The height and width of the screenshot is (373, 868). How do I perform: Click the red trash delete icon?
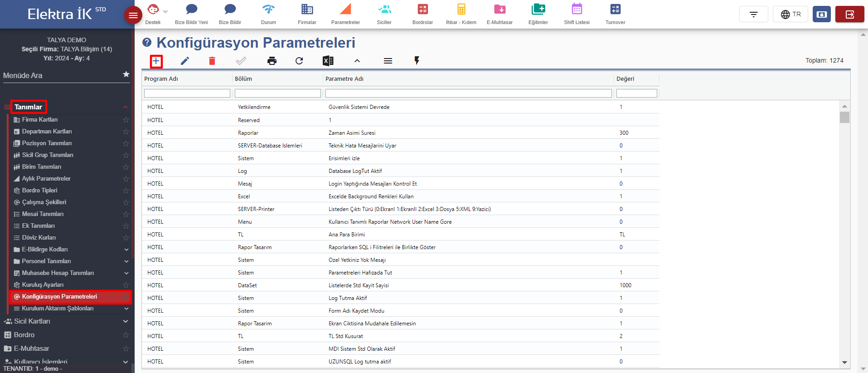click(212, 61)
